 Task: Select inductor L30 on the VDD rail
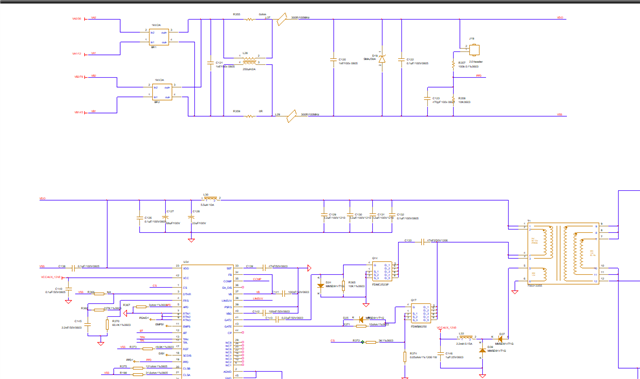coord(210,199)
